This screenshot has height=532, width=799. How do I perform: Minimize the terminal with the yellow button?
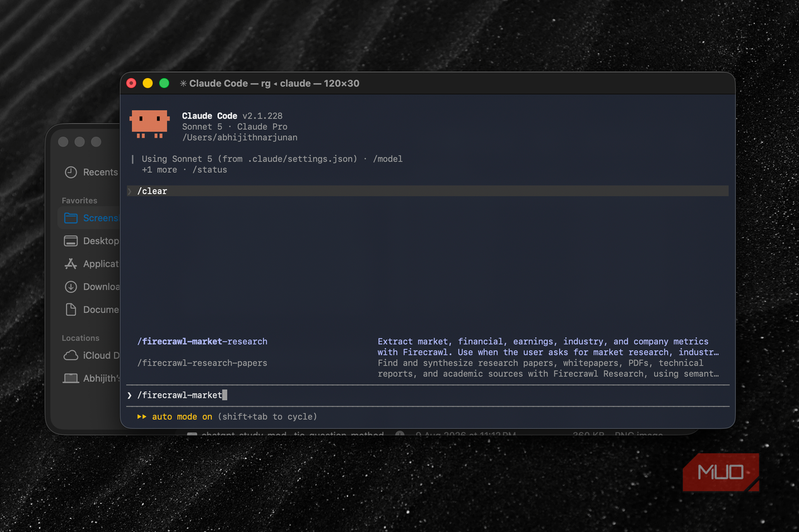[148, 83]
